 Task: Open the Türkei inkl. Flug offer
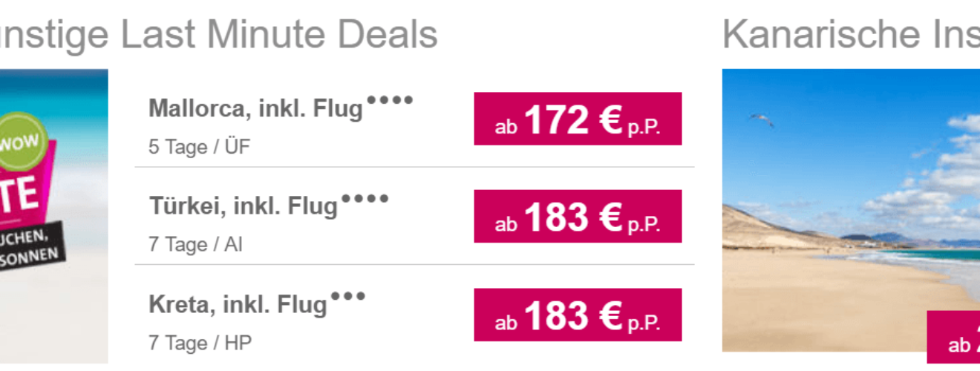point(244,206)
